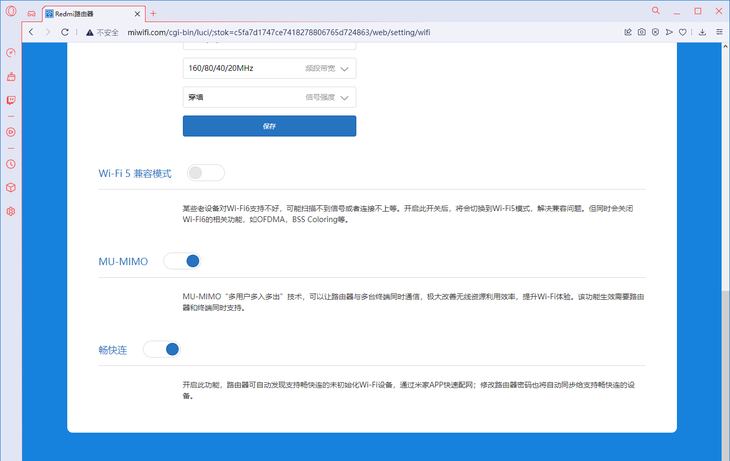The image size is (730, 461).
Task: Add page to bookmarks with heart icon
Action: [x=683, y=32]
